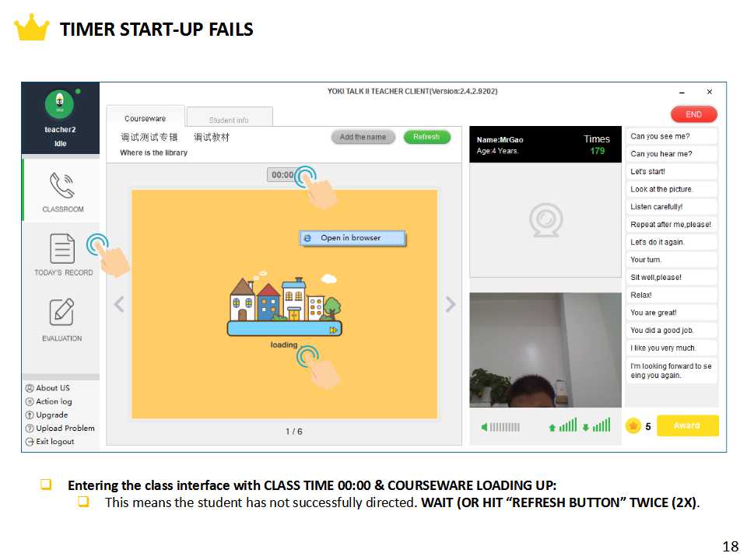Click the gold star award icon

tap(633, 425)
